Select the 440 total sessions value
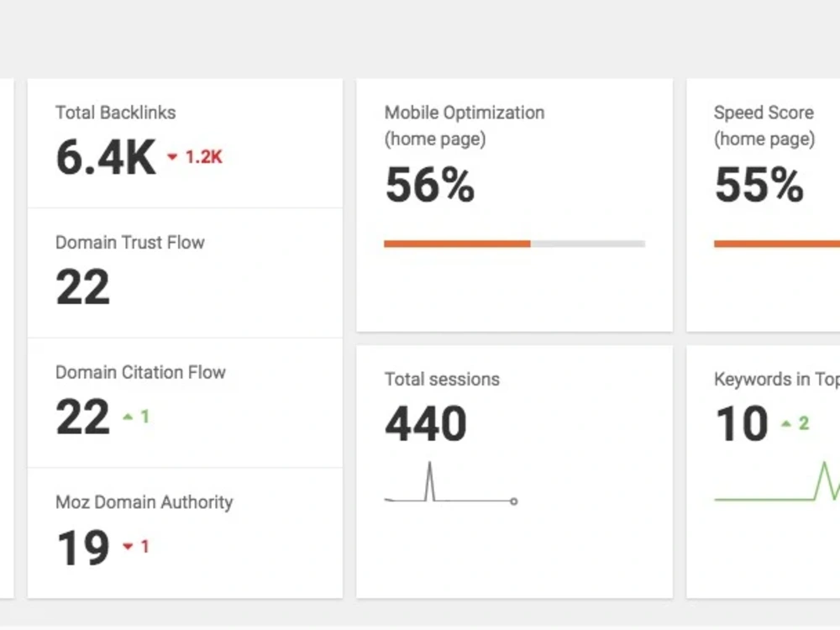Viewport: 840px width, 630px height. [426, 423]
